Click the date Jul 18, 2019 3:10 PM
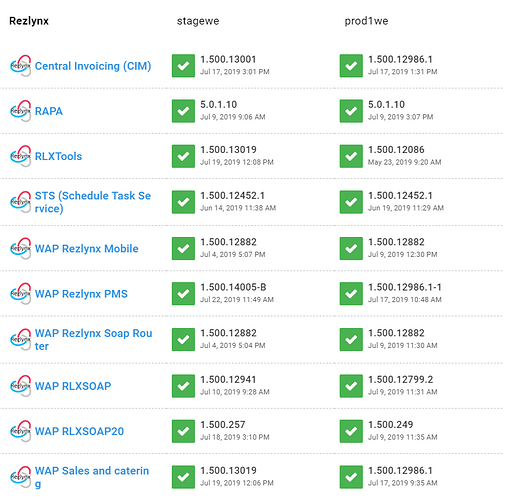The image size is (512, 499). 235,437
